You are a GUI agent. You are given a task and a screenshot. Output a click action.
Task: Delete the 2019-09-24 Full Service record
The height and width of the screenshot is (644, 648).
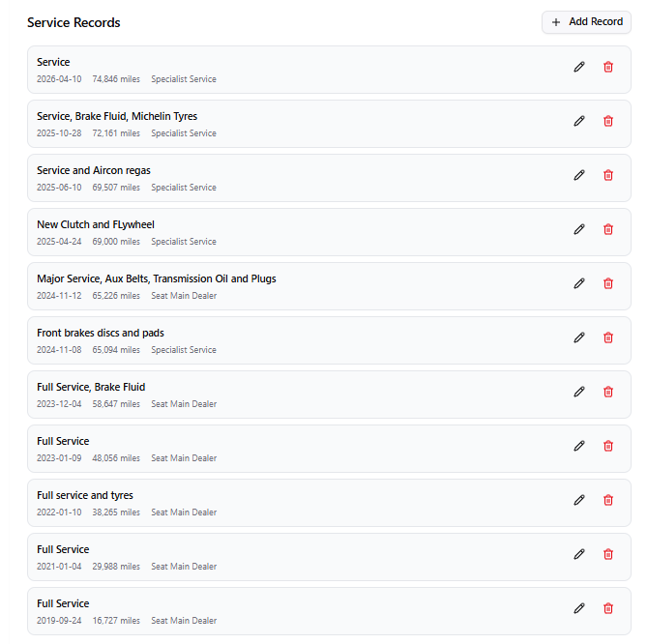608,608
